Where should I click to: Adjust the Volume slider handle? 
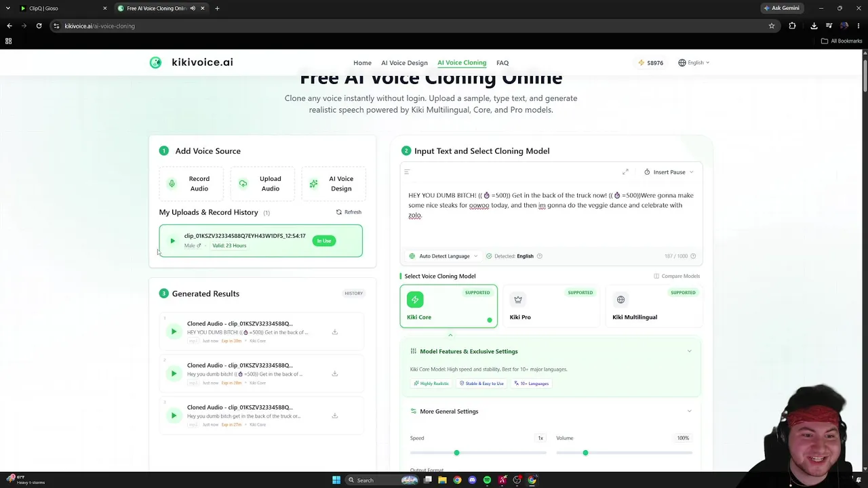coord(585,453)
